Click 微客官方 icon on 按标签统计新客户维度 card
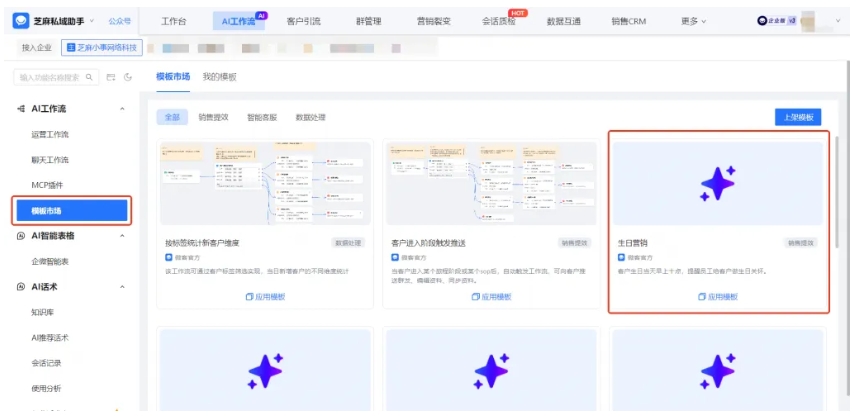Image resolution: width=859 pixels, height=417 pixels. [x=169, y=257]
